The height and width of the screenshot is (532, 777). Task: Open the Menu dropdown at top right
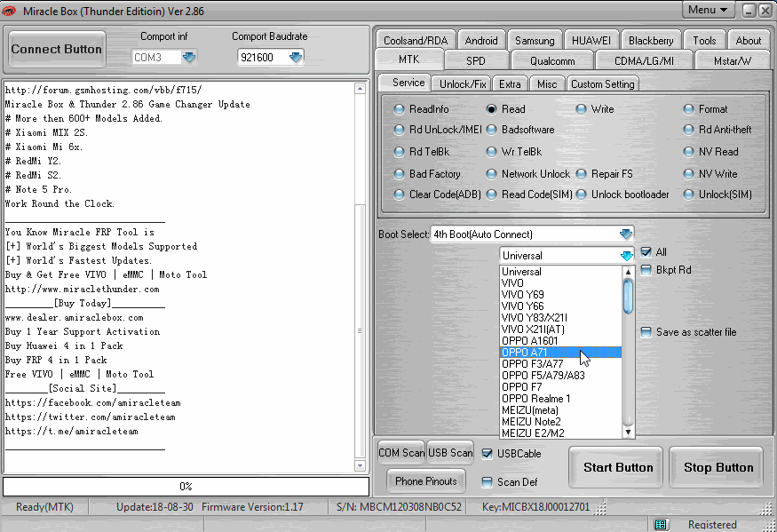pyautogui.click(x=708, y=10)
